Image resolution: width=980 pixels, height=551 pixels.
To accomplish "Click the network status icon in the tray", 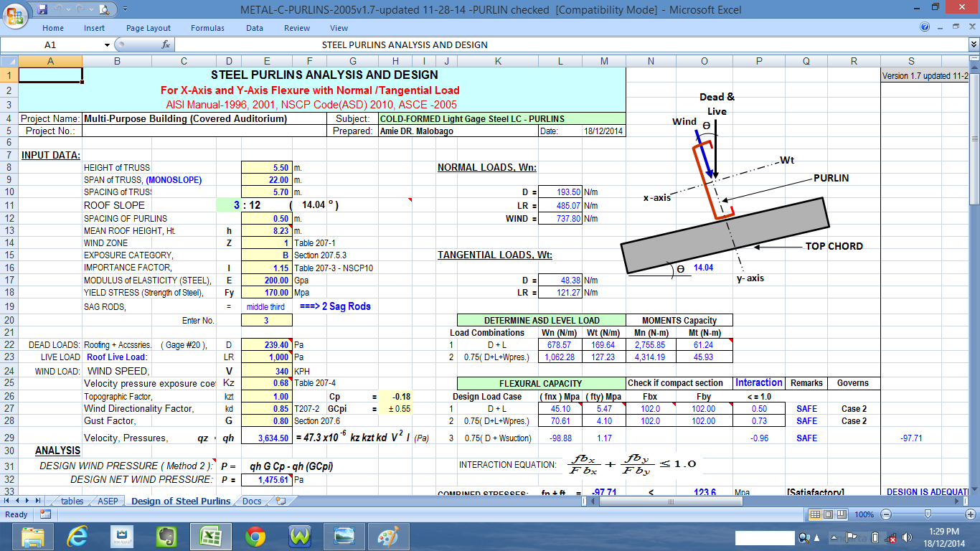I will [x=892, y=538].
